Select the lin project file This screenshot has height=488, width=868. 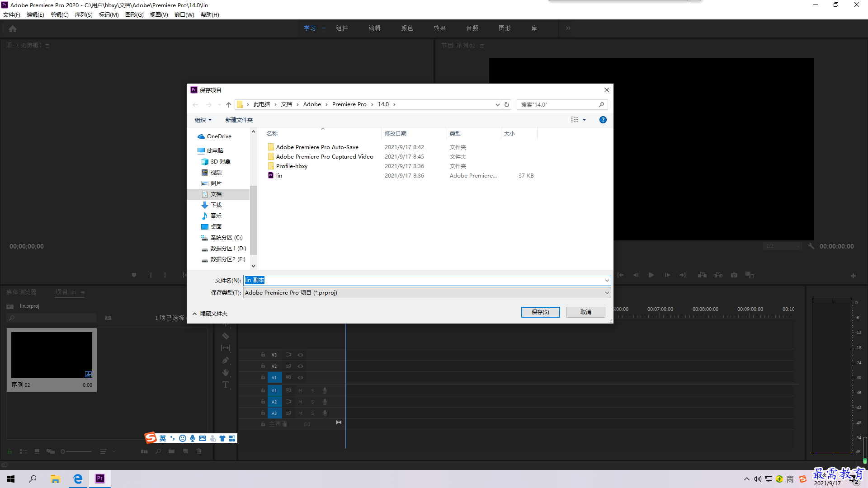coord(279,176)
